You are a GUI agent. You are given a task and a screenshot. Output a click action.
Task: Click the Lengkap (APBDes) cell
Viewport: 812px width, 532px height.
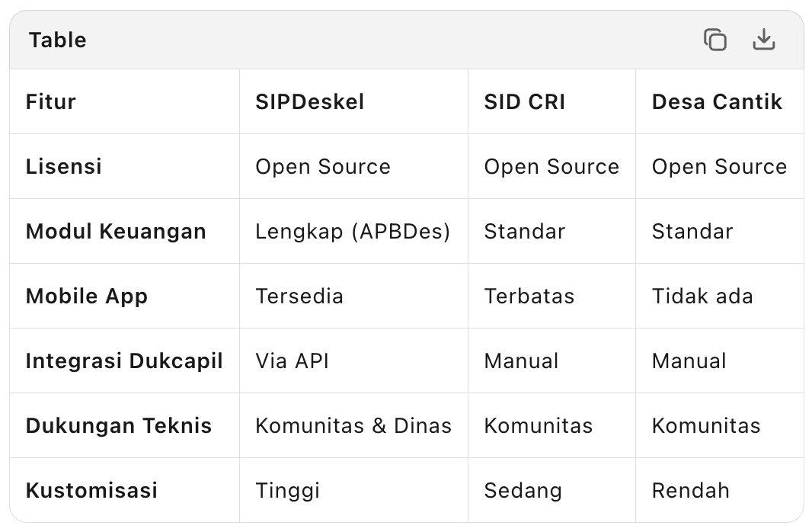coord(353,231)
